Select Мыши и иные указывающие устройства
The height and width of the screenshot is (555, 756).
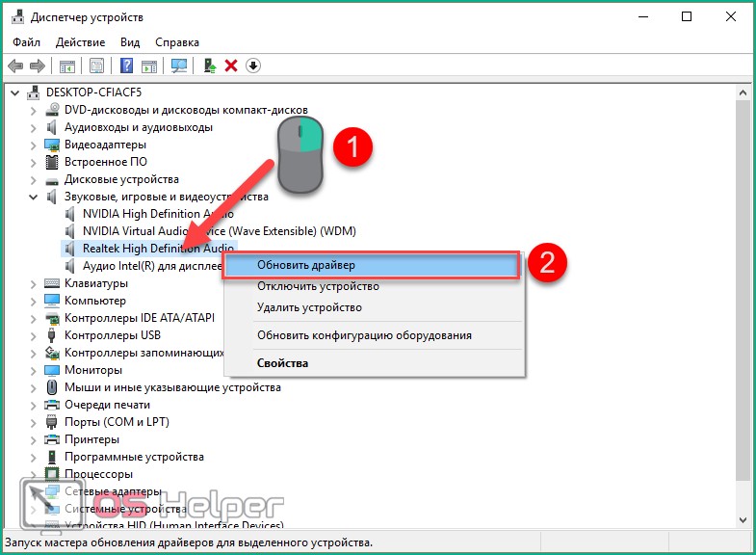172,387
